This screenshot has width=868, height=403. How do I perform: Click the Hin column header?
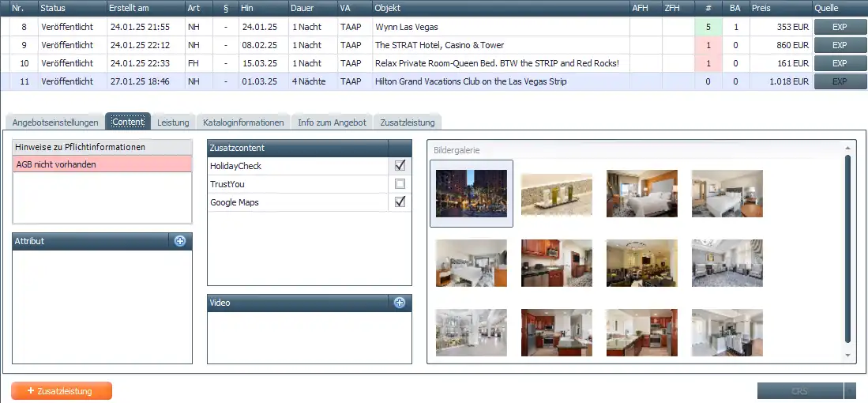(263, 9)
